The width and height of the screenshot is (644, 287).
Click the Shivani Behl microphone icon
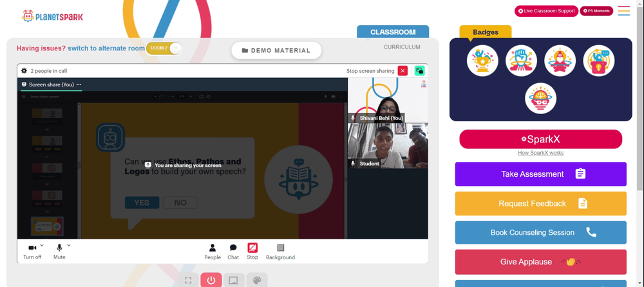click(353, 118)
